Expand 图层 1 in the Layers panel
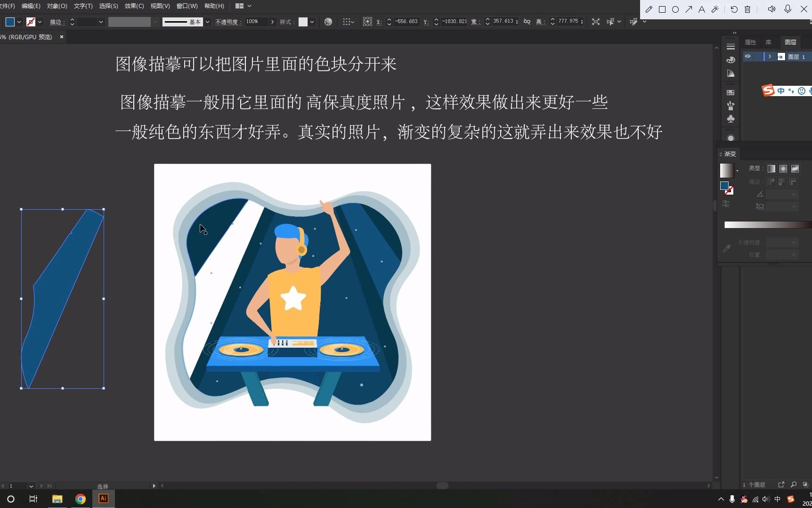This screenshot has width=812, height=508. 770,56
